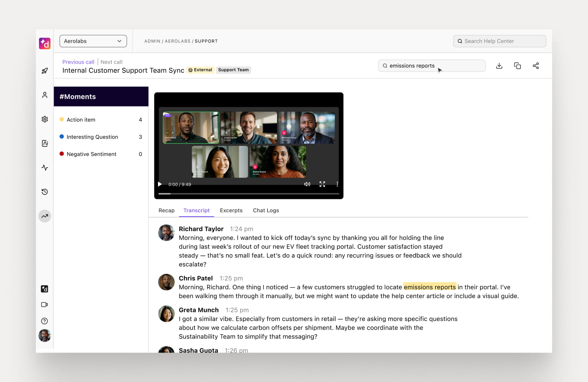588x382 pixels.
Task: Click the video progress bar
Action: pos(249,193)
